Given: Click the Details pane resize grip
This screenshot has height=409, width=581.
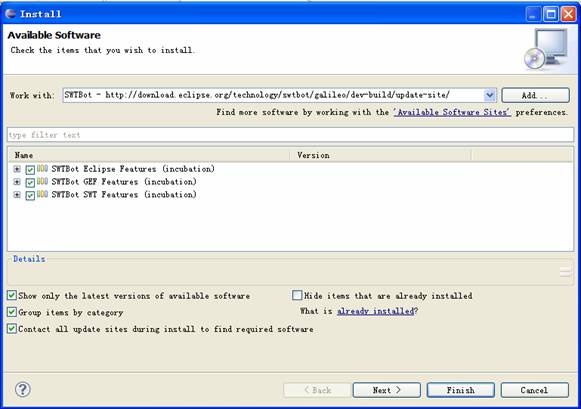Looking at the screenshot, I should coord(565,272).
